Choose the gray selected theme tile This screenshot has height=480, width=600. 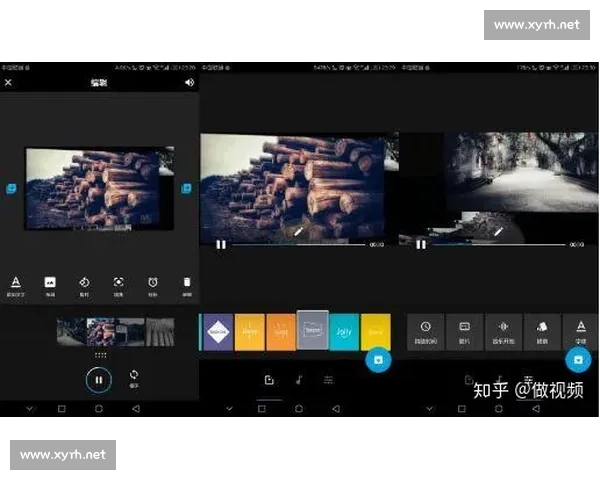coord(312,330)
